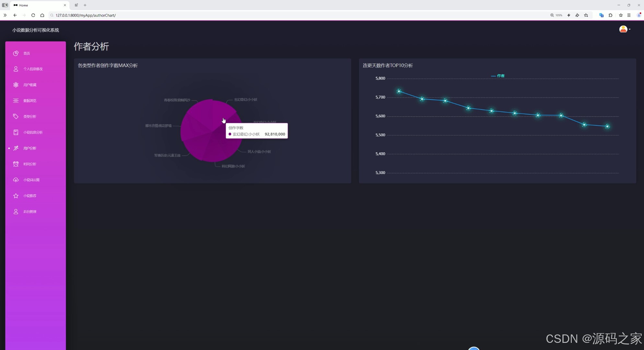Select 个人信息修改 in the sidebar
The image size is (644, 350).
(x=33, y=69)
